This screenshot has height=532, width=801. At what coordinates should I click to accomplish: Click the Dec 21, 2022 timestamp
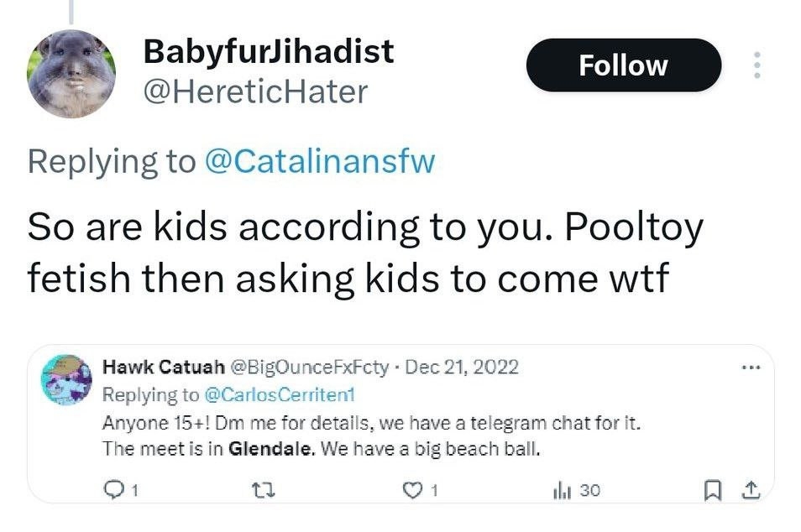[x=462, y=367]
